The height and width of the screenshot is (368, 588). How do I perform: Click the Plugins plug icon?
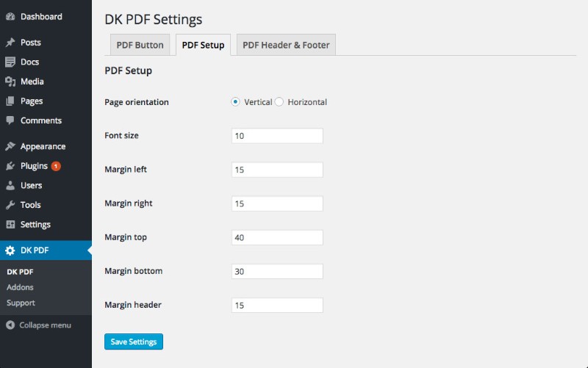tap(10, 166)
